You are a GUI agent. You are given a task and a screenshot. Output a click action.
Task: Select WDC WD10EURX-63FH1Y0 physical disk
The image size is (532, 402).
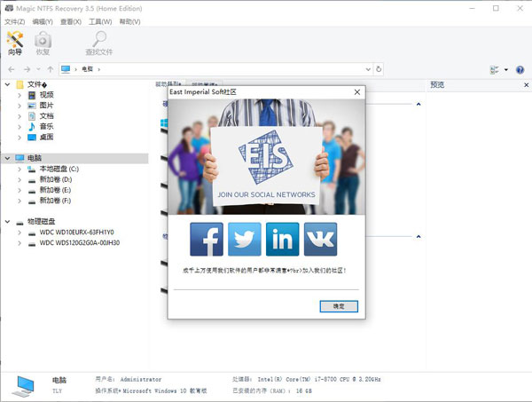coord(76,233)
